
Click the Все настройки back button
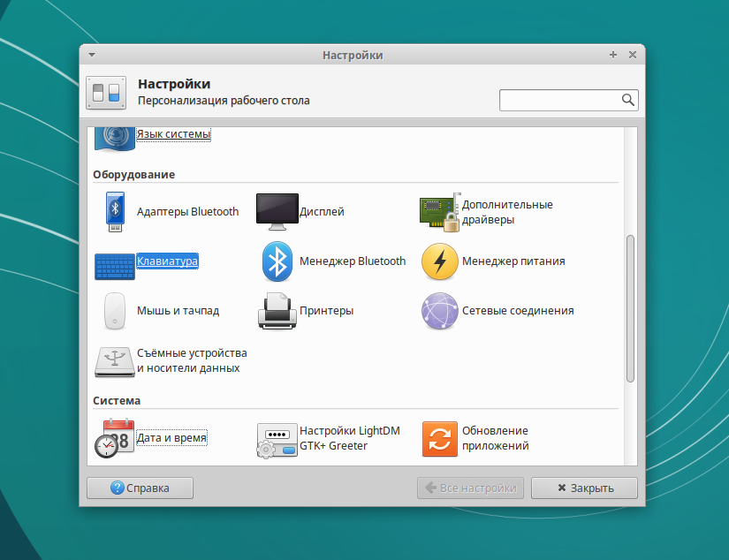tap(470, 488)
